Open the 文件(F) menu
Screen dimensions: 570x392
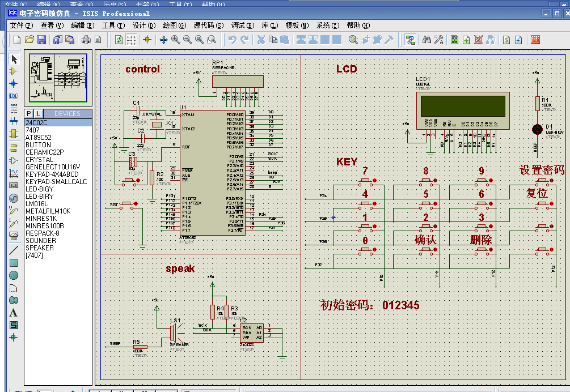coord(22,25)
